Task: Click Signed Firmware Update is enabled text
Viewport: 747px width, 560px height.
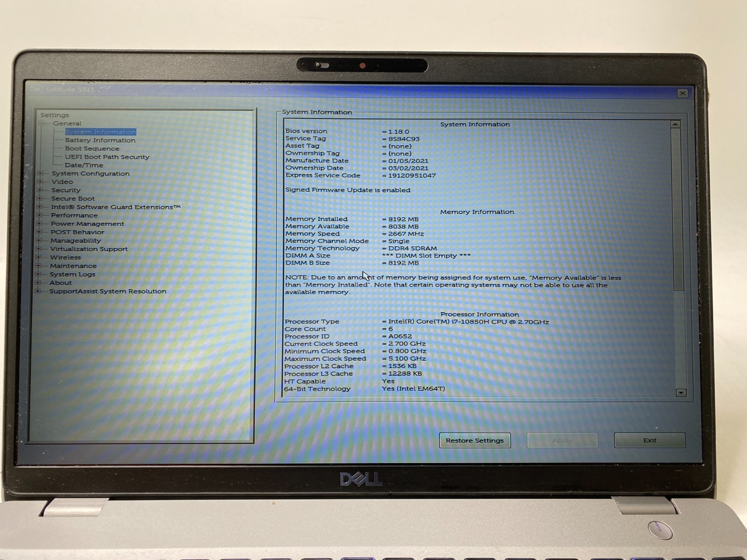Action: (348, 190)
